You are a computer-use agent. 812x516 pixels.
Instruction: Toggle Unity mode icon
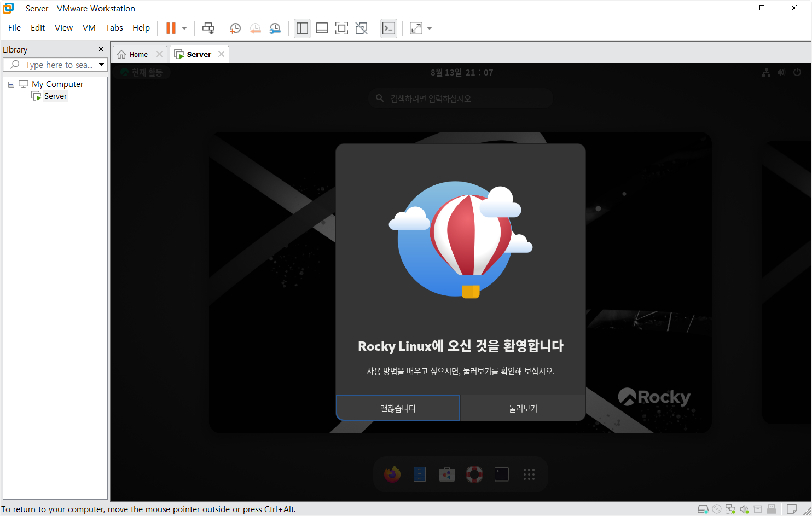[362, 28]
